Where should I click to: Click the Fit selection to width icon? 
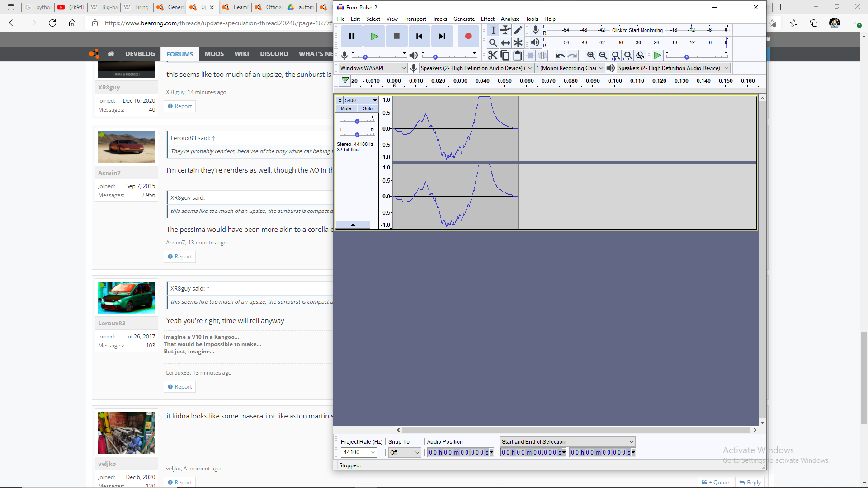(x=615, y=56)
